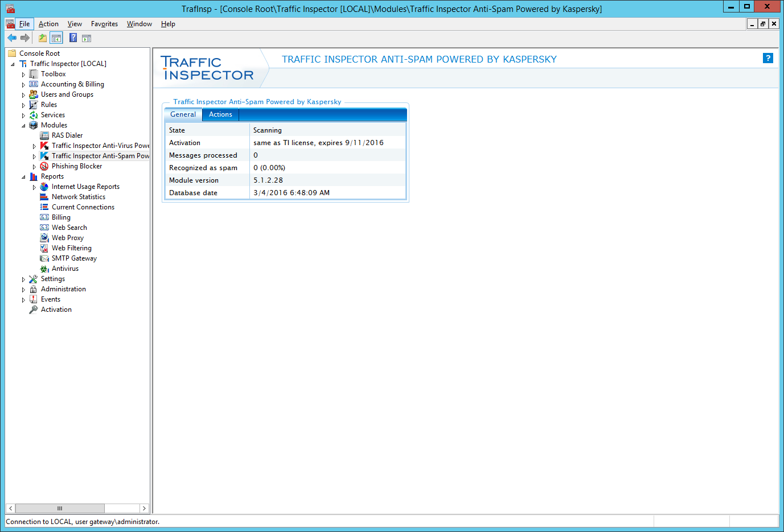Expand the Administration tree node
The height and width of the screenshot is (532, 784).
[x=23, y=290]
